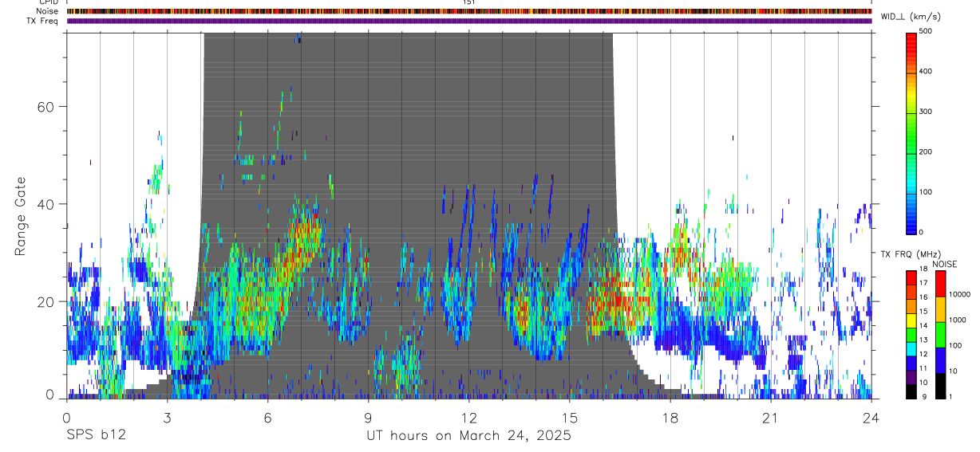The image size is (980, 452).
Task: Click the cyan segment of TX FRQ legend
Action: pyautogui.click(x=911, y=349)
